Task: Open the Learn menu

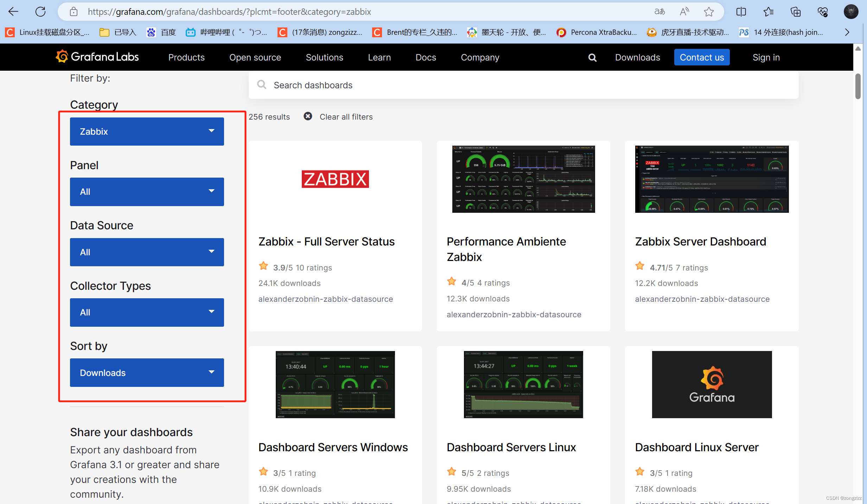Action: (379, 57)
